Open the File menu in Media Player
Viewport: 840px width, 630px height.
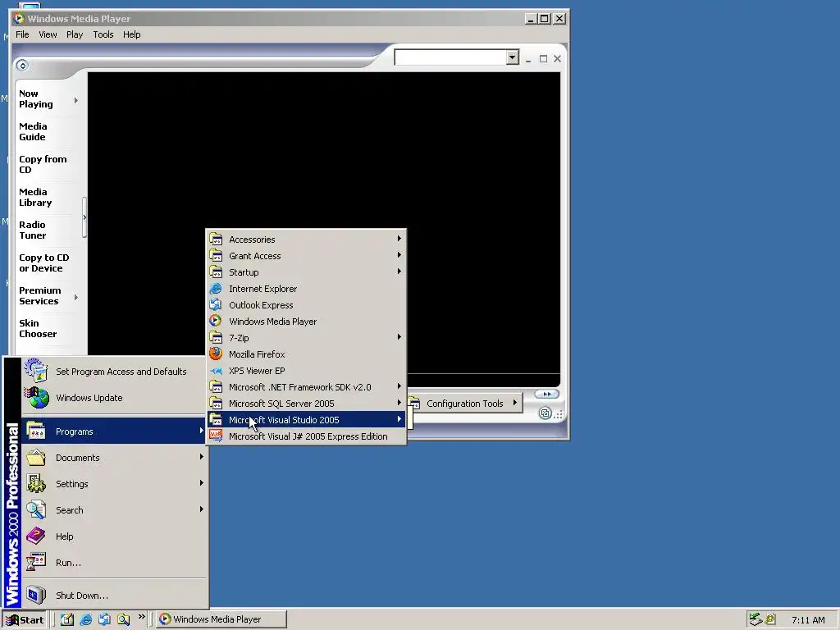tap(22, 34)
